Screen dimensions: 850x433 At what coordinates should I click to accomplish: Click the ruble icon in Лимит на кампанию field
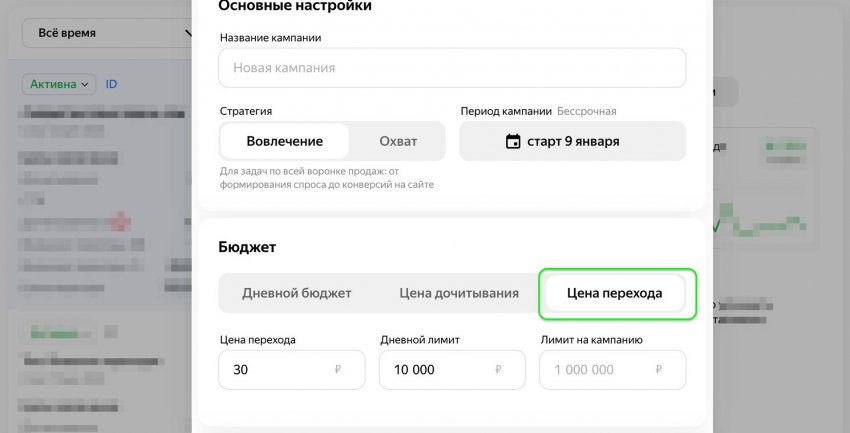[x=659, y=370]
